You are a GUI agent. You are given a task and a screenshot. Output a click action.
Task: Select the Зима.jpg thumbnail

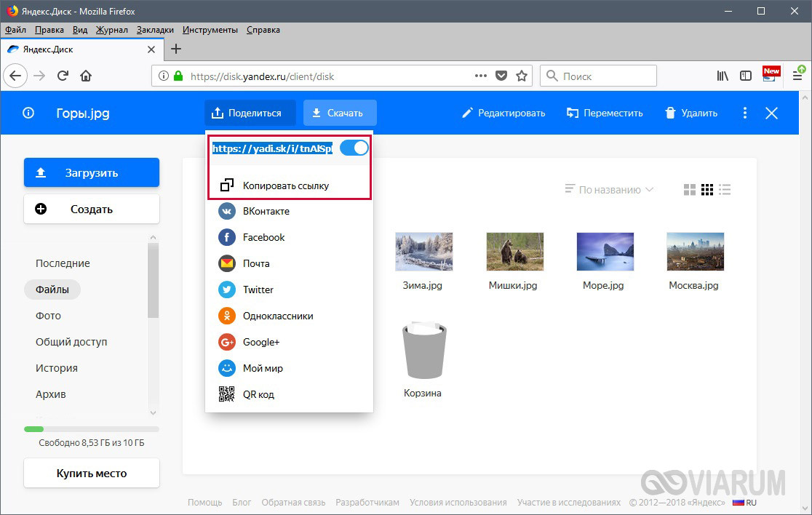[423, 252]
